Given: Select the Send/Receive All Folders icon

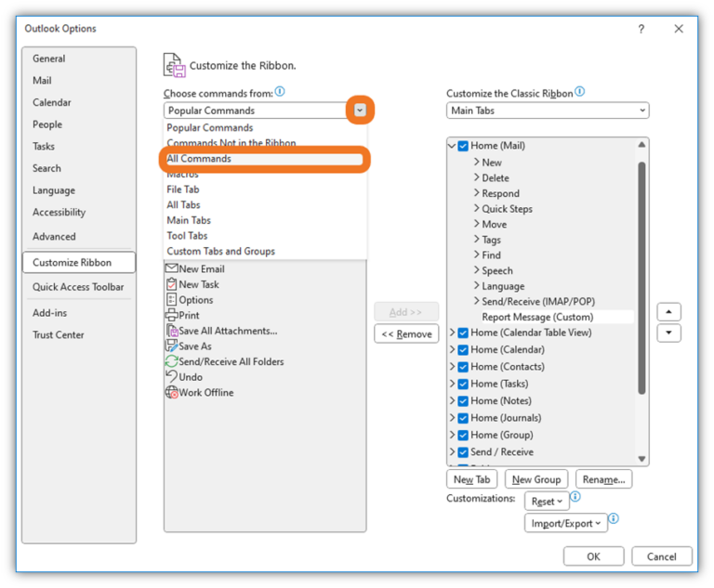Looking at the screenshot, I should [x=172, y=361].
